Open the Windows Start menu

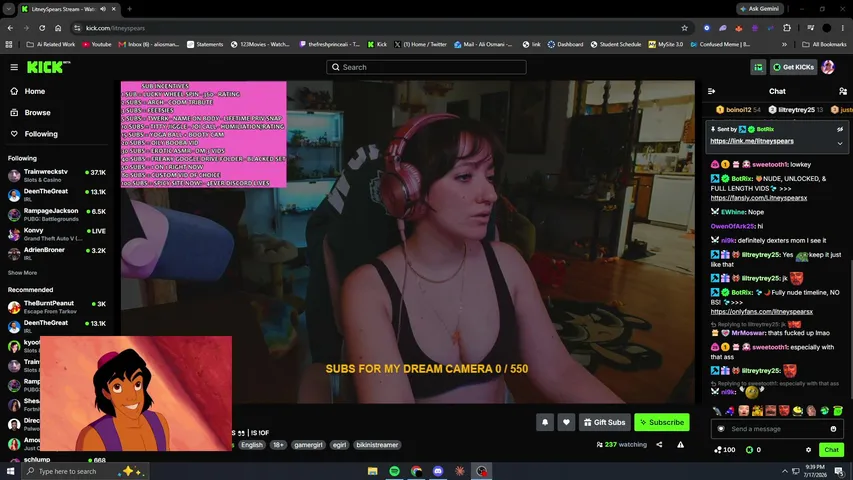pyautogui.click(x=10, y=471)
